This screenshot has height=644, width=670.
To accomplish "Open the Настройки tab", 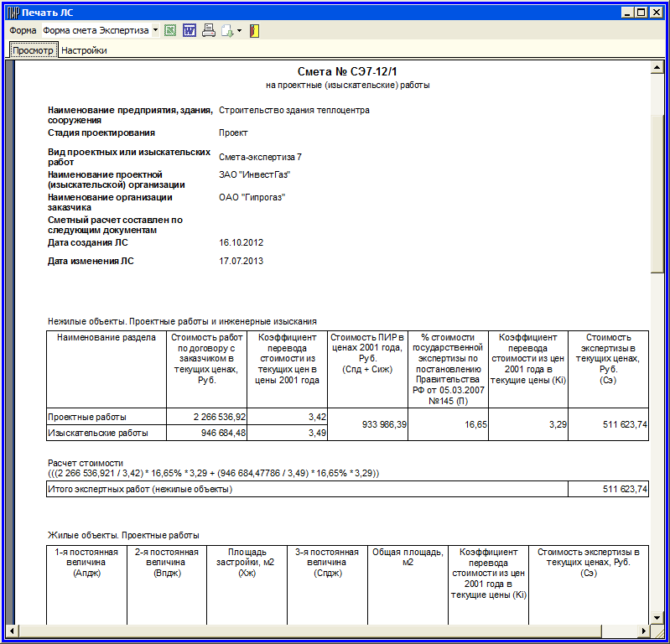I will [84, 50].
